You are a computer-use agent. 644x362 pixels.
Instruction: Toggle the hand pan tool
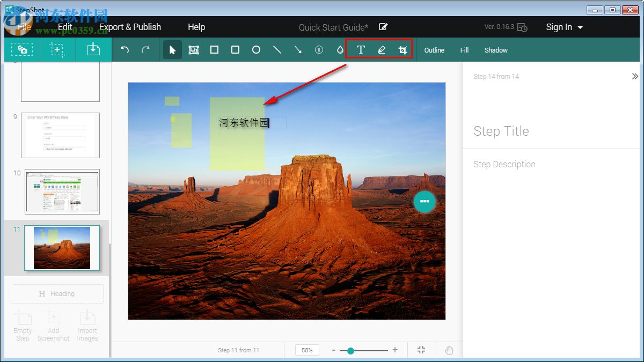click(449, 350)
